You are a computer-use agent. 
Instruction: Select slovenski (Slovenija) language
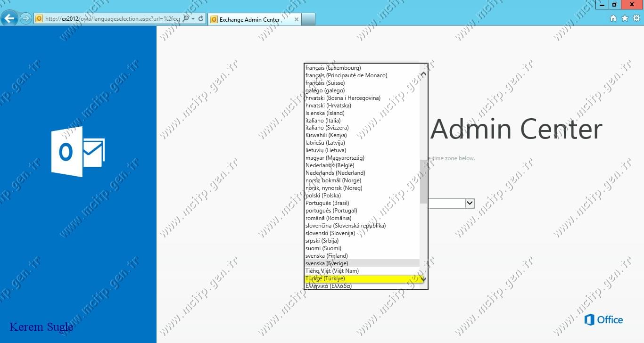click(362, 233)
